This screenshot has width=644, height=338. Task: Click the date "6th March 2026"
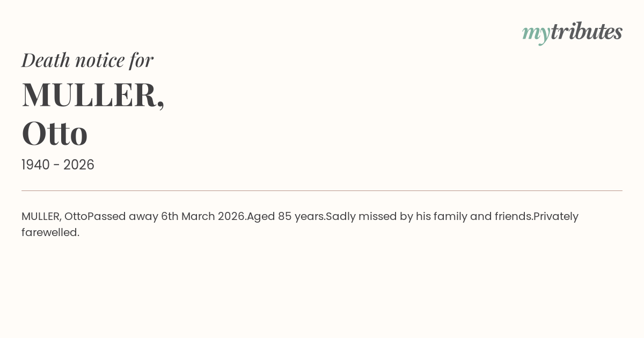[x=203, y=217]
